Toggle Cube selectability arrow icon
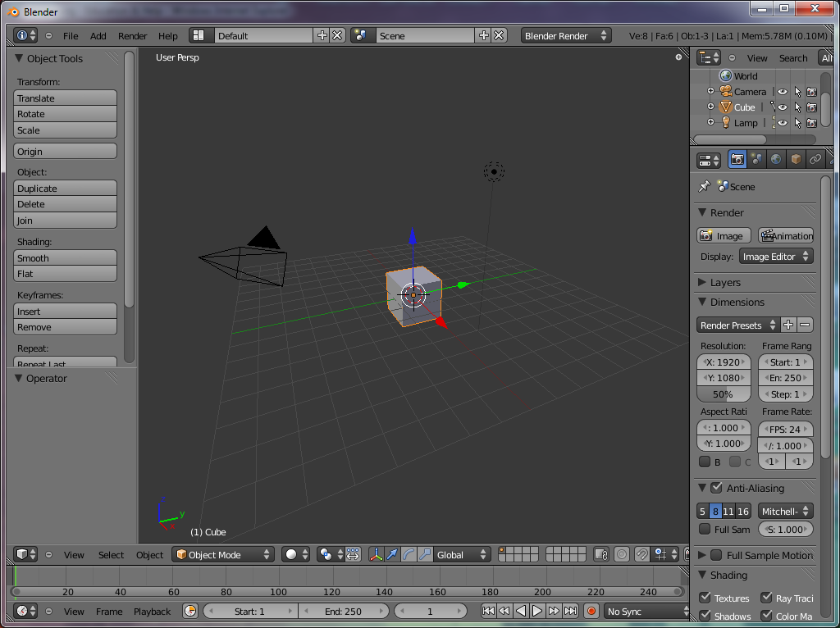 (797, 107)
